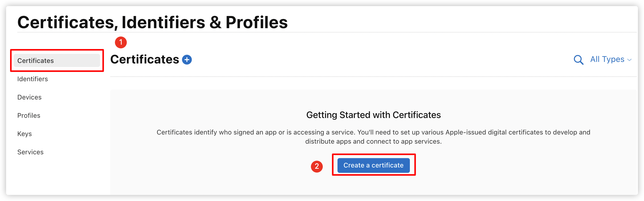
Task: Click description line starting Certificates identify who
Action: point(373,132)
